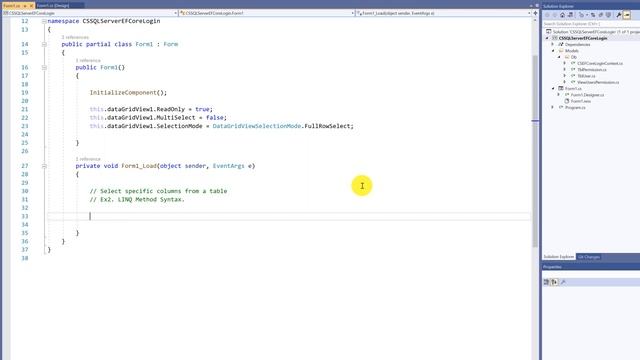Viewport: 640px width, 360px height.
Task: Show Alphabetical view in Properties panel
Action: coord(555,282)
